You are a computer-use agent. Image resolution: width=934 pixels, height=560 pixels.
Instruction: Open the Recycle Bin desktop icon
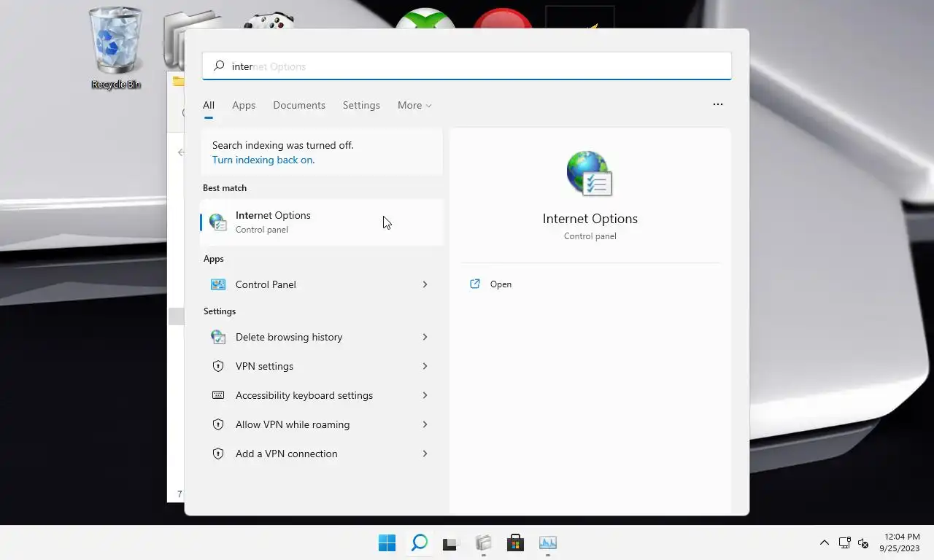[x=115, y=48]
